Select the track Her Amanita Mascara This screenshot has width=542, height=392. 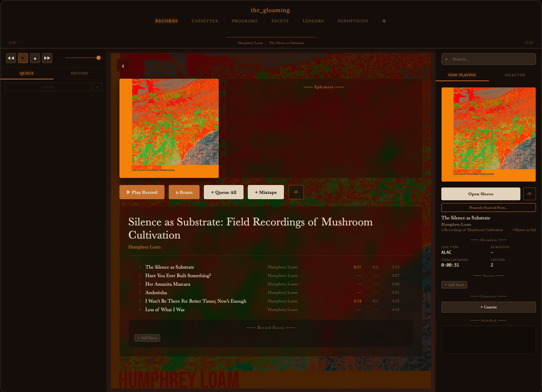[x=168, y=284]
